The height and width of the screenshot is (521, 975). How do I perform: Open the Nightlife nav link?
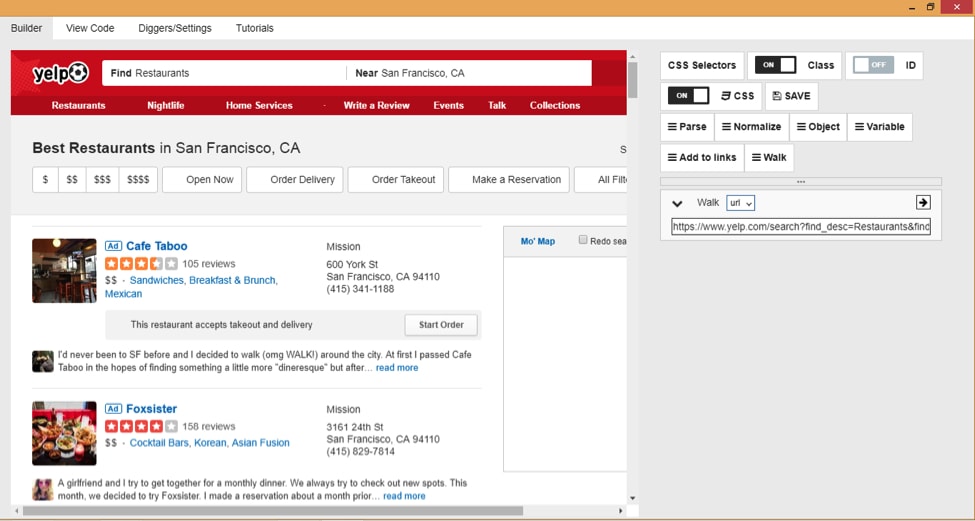pyautogui.click(x=166, y=106)
